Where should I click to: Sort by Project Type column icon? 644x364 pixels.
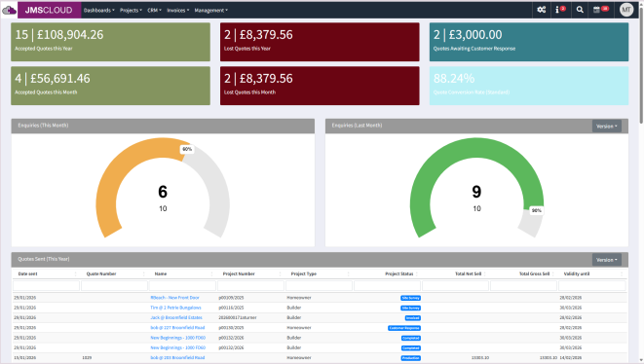tap(348, 273)
